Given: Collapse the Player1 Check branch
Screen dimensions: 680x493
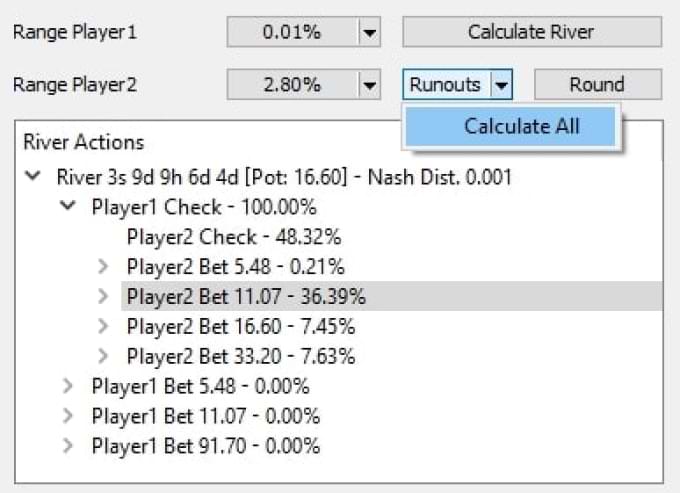Looking at the screenshot, I should (x=68, y=207).
